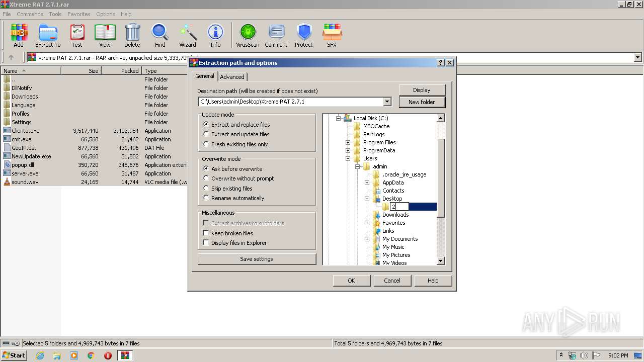Click the Display button
The width and height of the screenshot is (644, 362).
[x=422, y=90]
